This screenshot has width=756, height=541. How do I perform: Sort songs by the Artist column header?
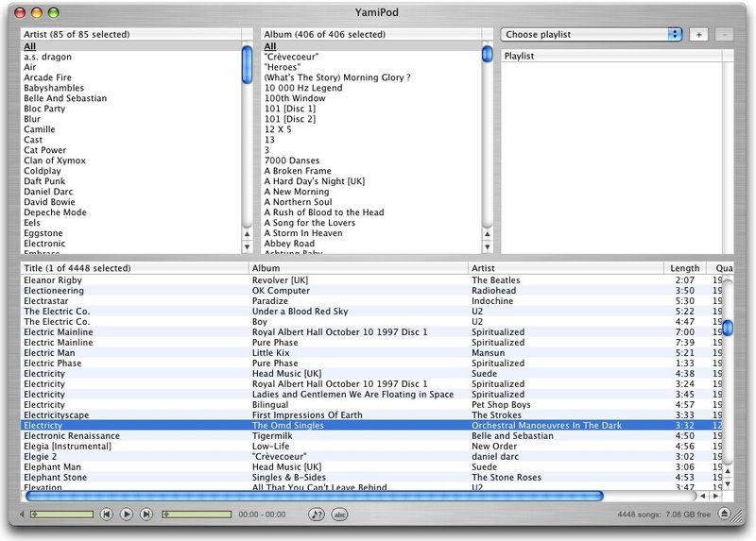click(565, 268)
